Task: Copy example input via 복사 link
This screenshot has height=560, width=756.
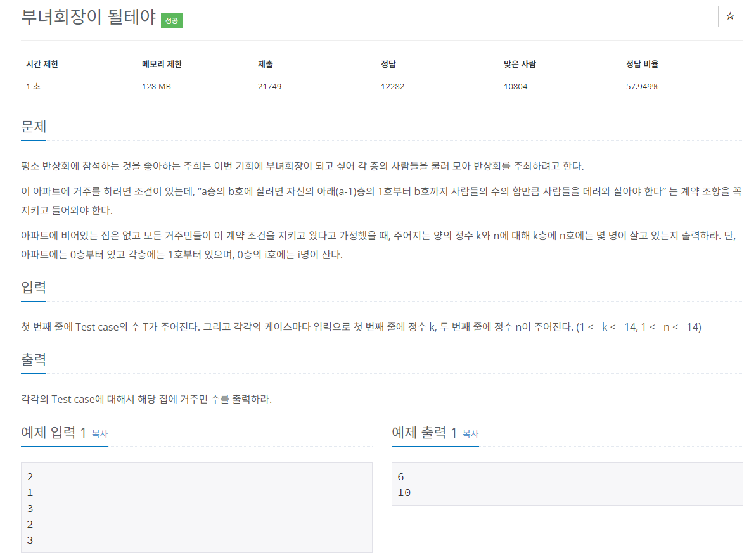Action: coord(99,433)
